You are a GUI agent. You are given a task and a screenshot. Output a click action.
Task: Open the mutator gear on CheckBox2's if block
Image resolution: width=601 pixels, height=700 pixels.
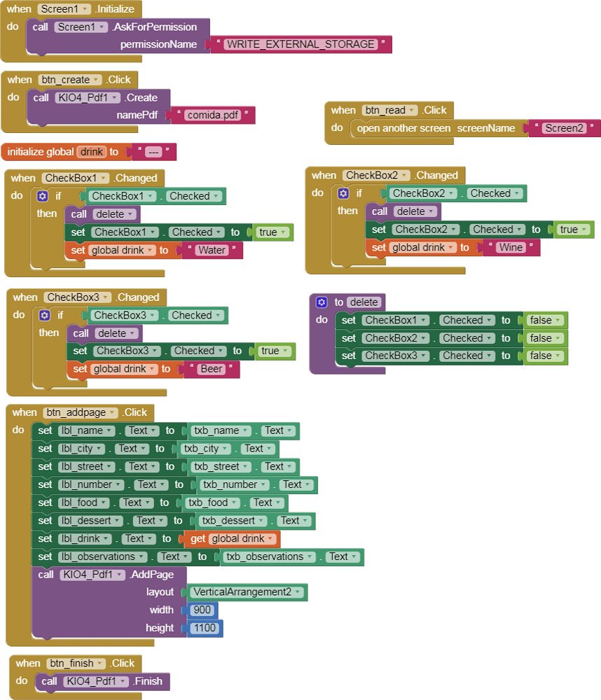click(x=343, y=193)
